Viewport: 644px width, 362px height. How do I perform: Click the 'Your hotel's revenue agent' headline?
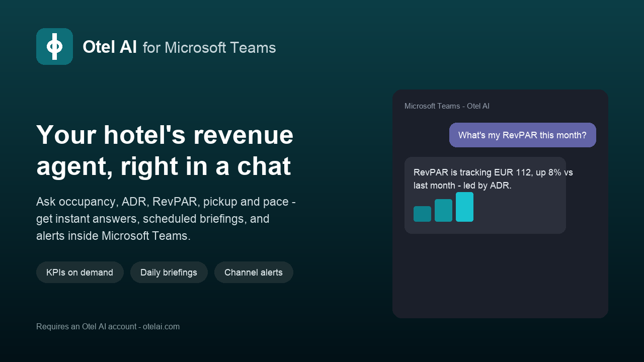point(165,150)
